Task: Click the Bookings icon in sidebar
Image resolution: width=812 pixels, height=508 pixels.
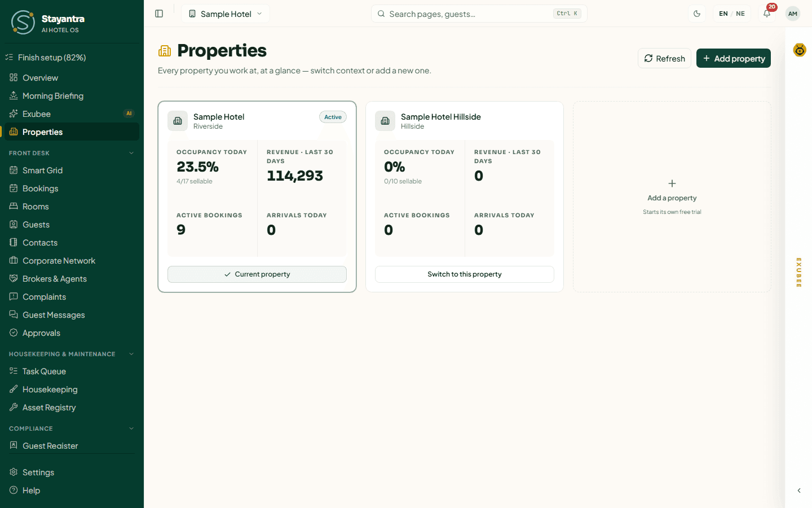Action: click(x=14, y=188)
